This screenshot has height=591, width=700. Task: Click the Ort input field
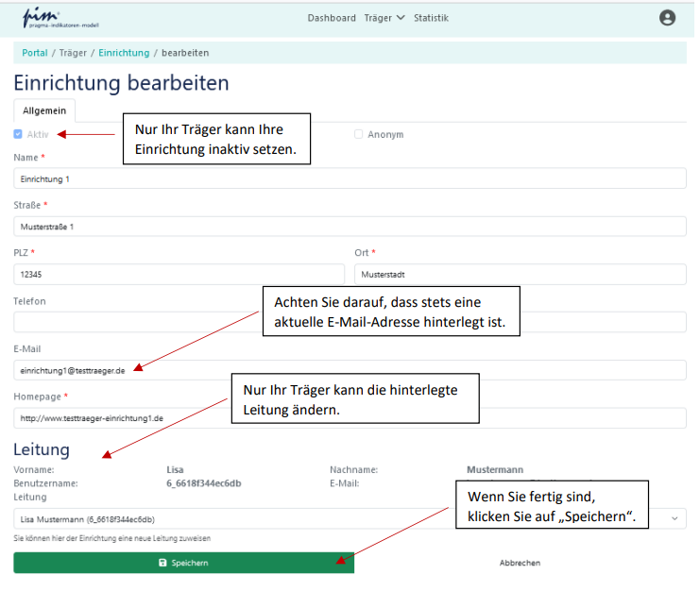520,275
